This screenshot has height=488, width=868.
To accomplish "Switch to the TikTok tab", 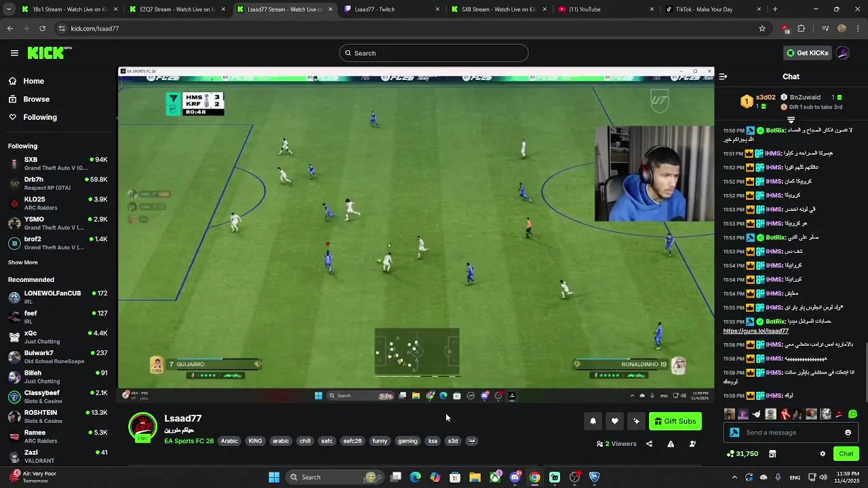I will (x=712, y=9).
